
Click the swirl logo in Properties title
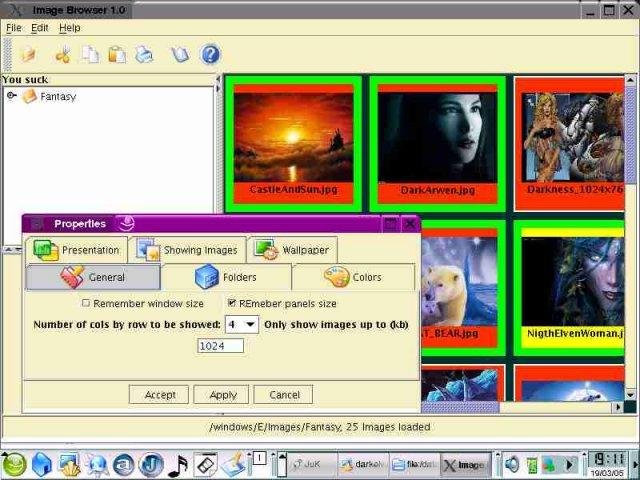coord(125,223)
